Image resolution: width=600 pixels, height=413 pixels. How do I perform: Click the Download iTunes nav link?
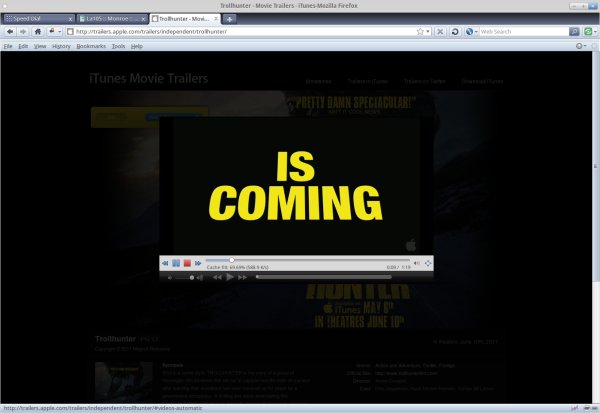pos(482,81)
